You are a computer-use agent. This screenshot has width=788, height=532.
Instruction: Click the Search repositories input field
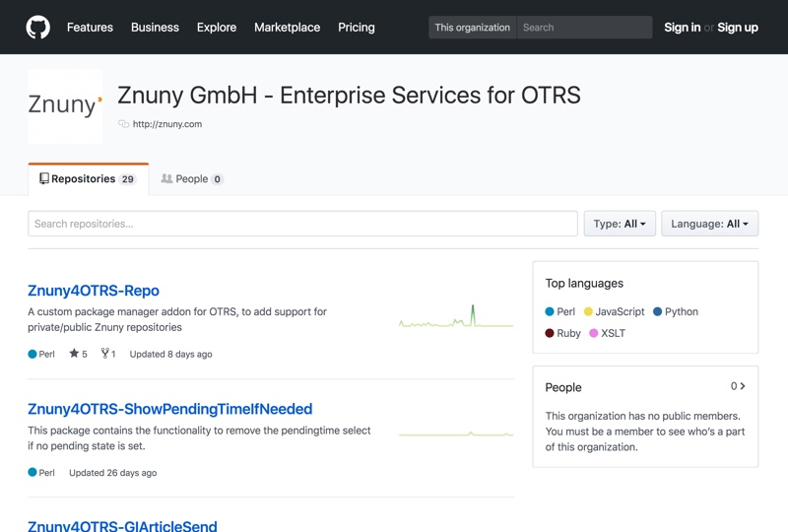tap(302, 224)
